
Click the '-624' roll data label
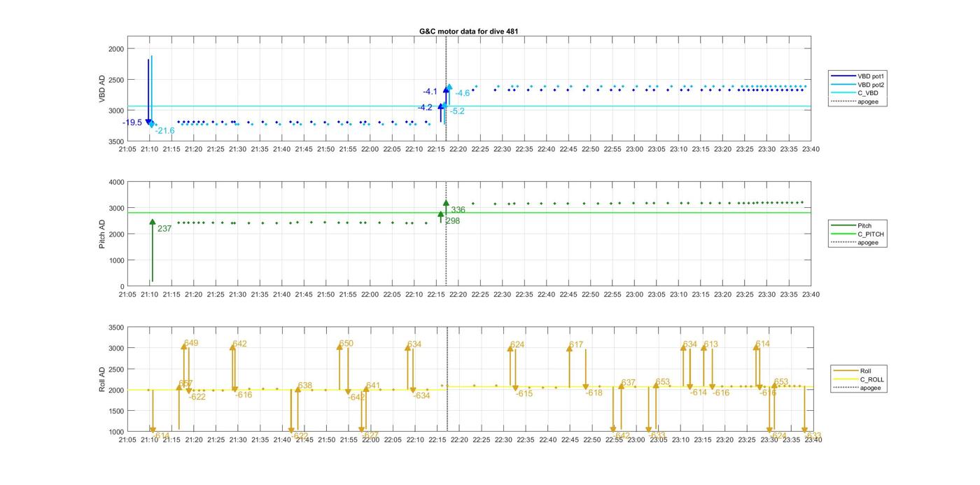click(x=778, y=435)
